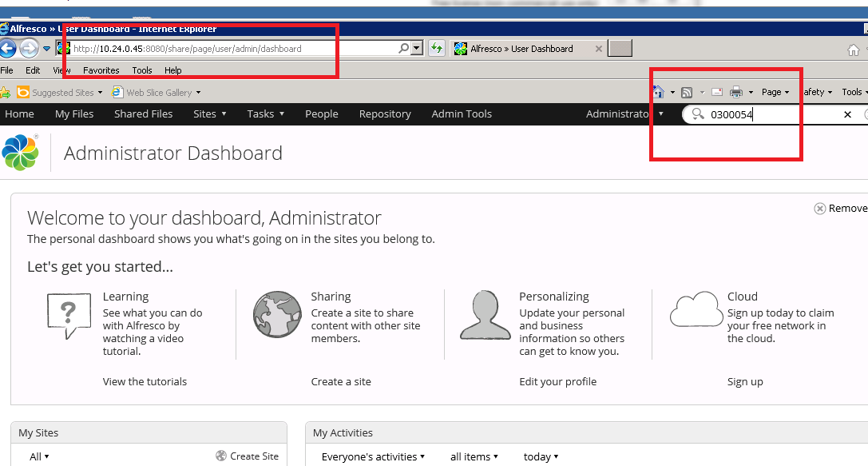
Task: Open the Tools menu in menu bar
Action: coord(142,70)
